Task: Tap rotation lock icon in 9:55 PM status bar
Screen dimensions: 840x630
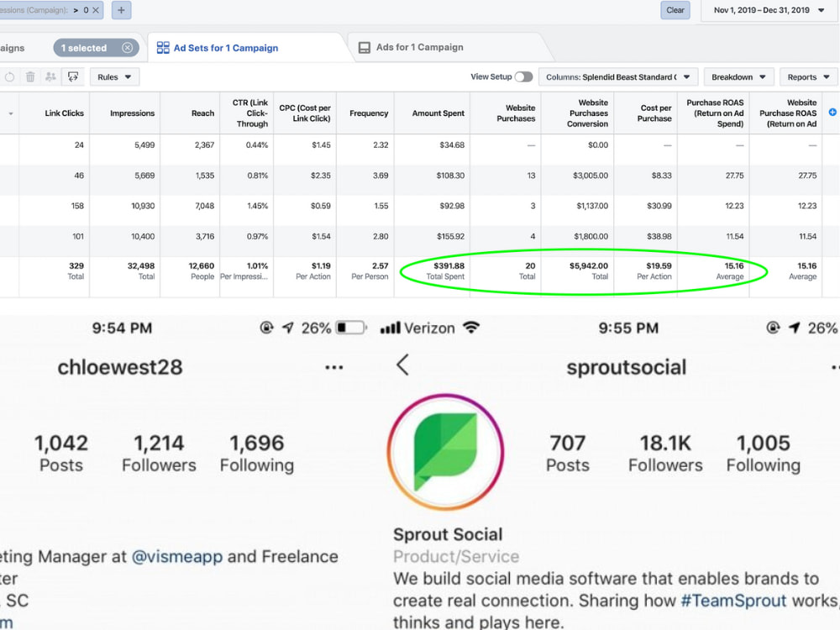Action: [773, 328]
